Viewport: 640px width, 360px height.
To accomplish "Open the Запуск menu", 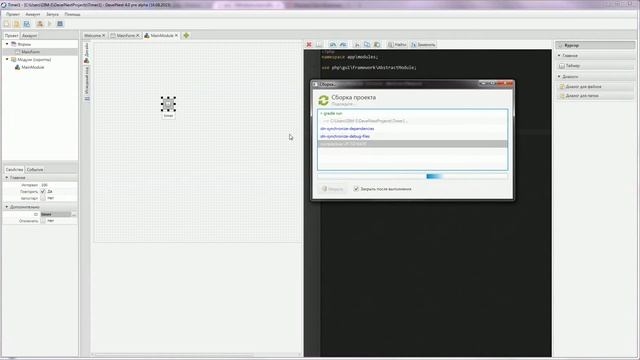I will point(52,14).
